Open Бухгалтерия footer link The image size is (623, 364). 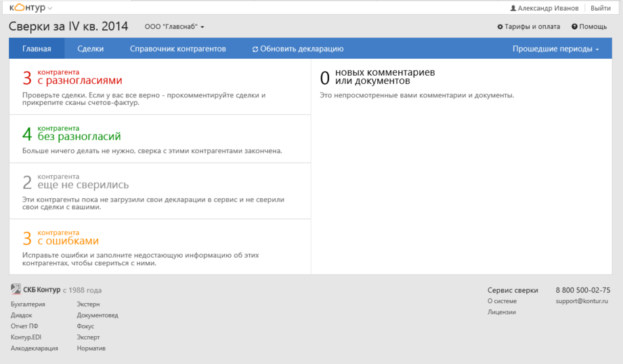click(28, 304)
